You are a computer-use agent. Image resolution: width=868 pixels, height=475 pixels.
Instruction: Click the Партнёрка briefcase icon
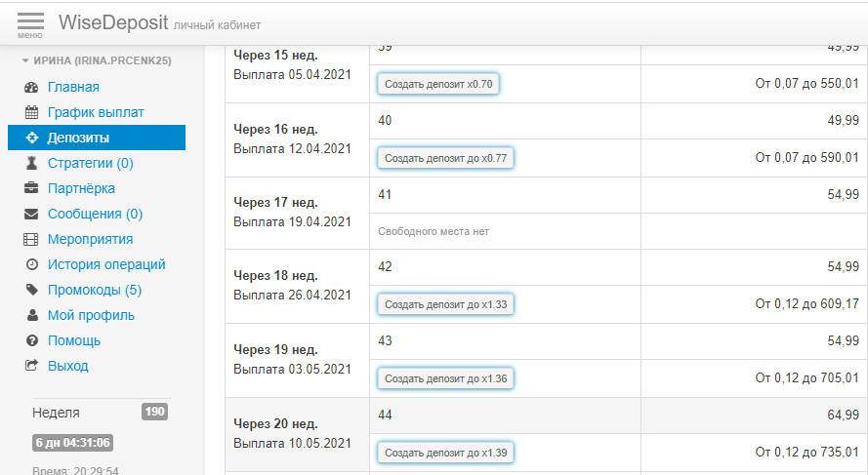(x=31, y=189)
